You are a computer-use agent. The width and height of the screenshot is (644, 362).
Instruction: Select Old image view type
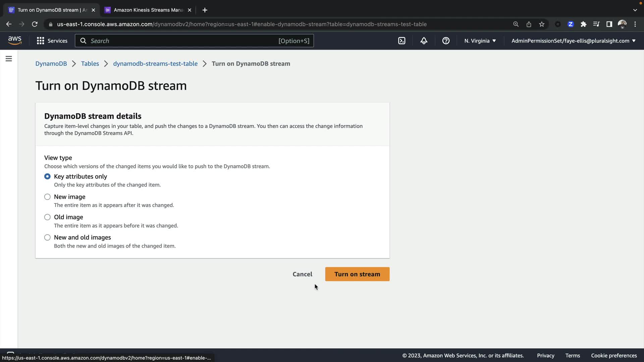[47, 217]
